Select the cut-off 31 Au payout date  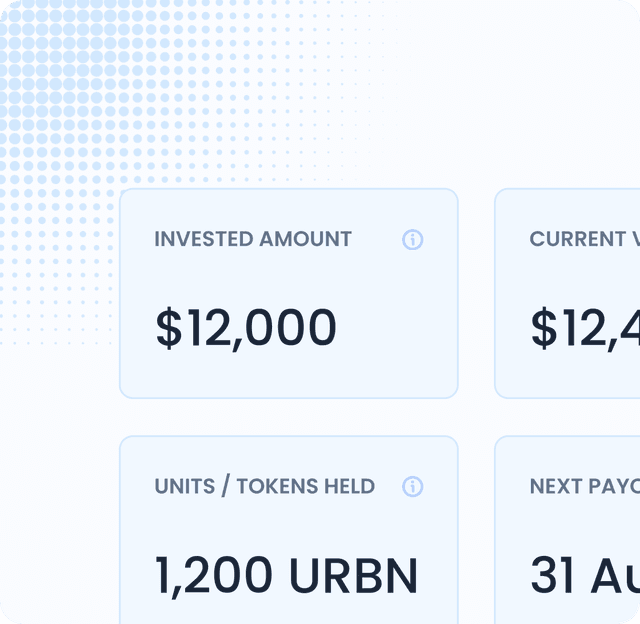[584, 575]
